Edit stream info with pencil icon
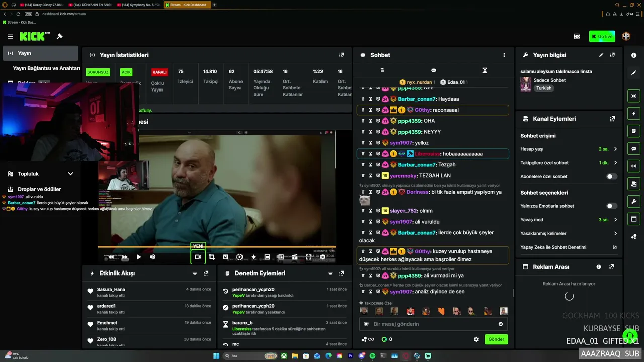Screen dimensions: 644x362 pyautogui.click(x=601, y=55)
